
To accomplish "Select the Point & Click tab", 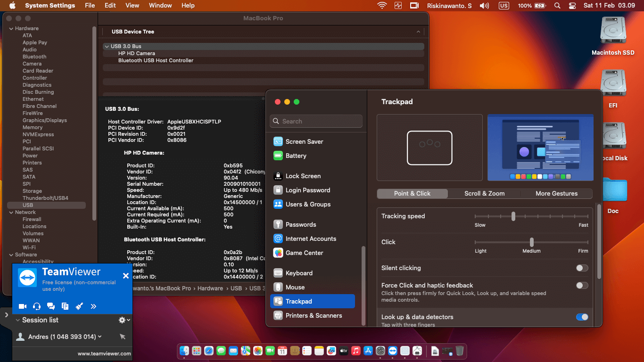I will [413, 194].
